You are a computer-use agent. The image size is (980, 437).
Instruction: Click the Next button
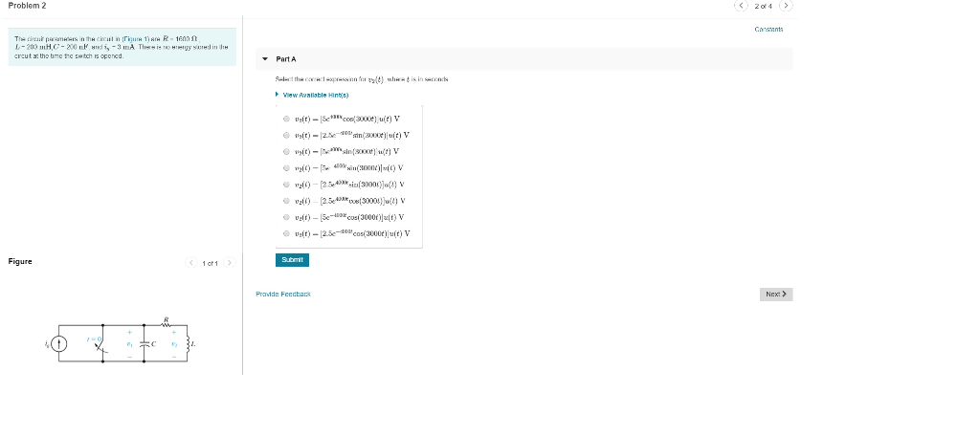(x=775, y=294)
